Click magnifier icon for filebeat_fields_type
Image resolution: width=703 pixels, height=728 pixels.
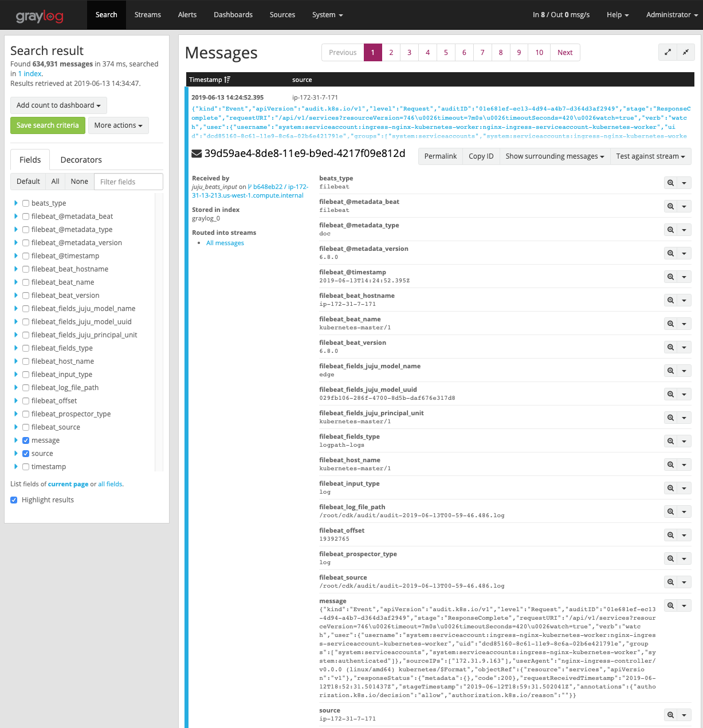tap(670, 441)
